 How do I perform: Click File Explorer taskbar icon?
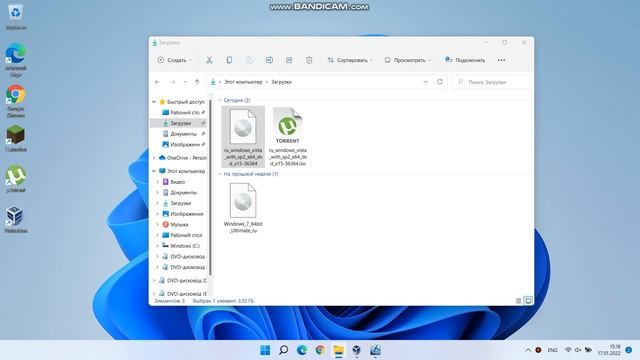pyautogui.click(x=338, y=350)
